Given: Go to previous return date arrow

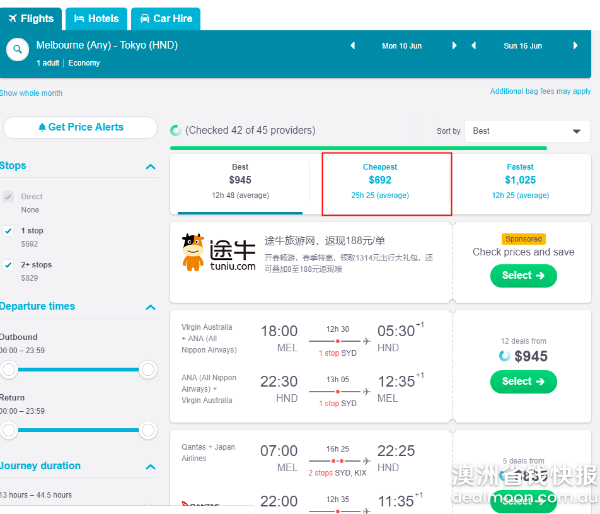Looking at the screenshot, I should tap(474, 46).
